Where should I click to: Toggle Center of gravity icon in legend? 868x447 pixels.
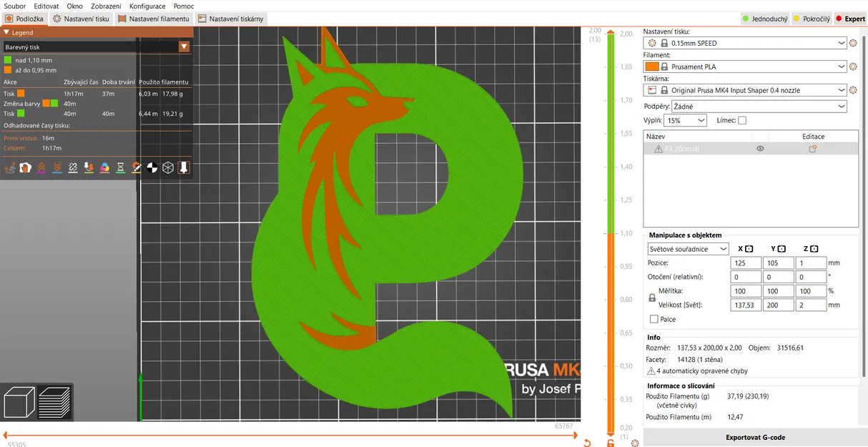point(152,167)
